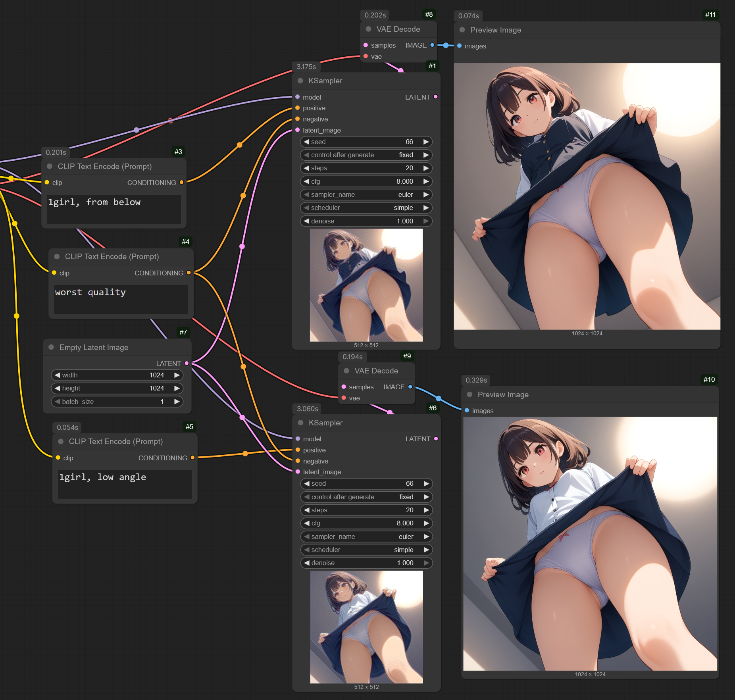Increase batch_size in Empty Latent Image node

(x=177, y=402)
